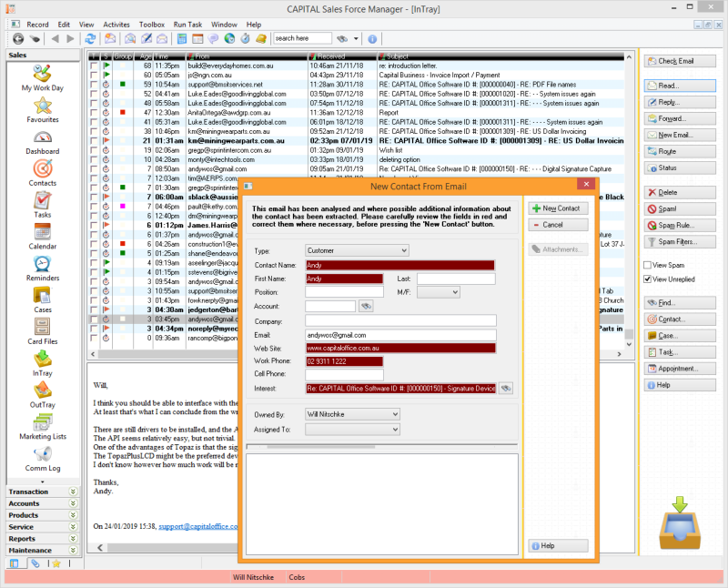The image size is (728, 588).
Task: Open the Edit menu
Action: point(64,25)
